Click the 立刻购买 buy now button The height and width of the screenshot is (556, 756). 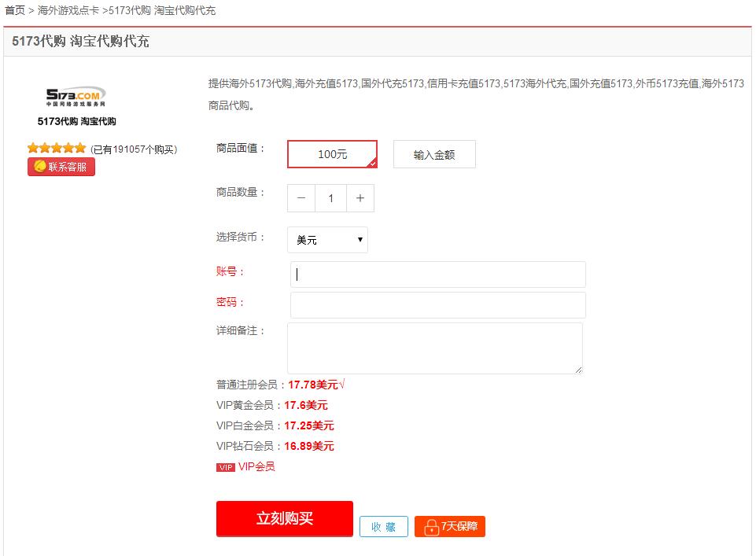click(x=285, y=518)
